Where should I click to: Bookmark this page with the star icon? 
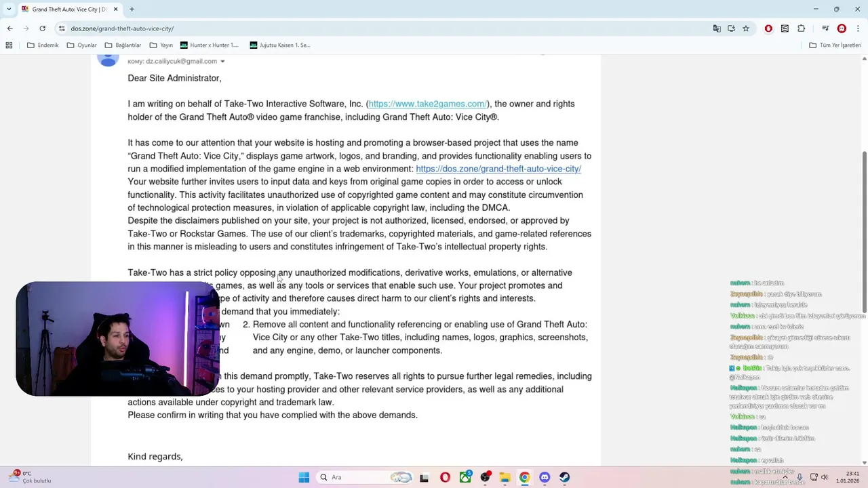click(x=746, y=28)
